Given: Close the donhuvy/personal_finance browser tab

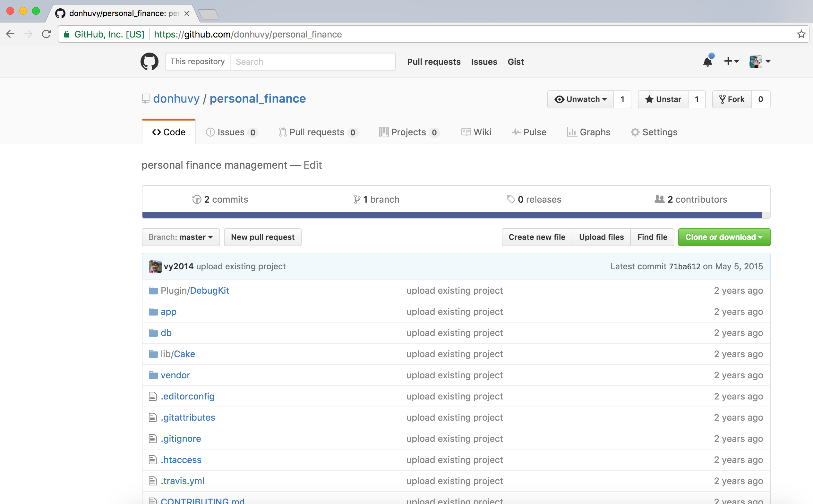Looking at the screenshot, I should [187, 13].
